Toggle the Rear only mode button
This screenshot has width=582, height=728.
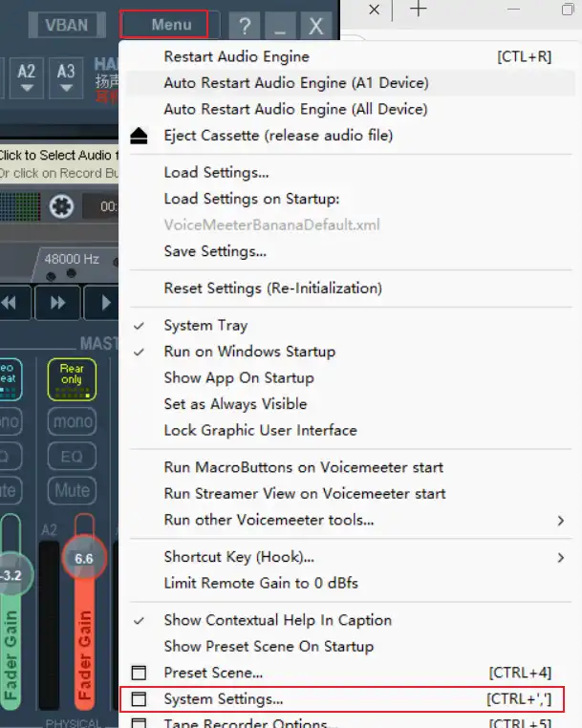point(72,379)
